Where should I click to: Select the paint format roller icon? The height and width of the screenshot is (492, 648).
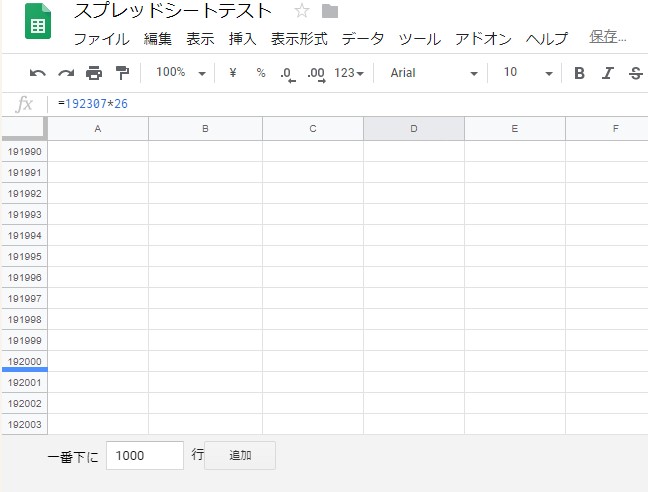pyautogui.click(x=122, y=73)
